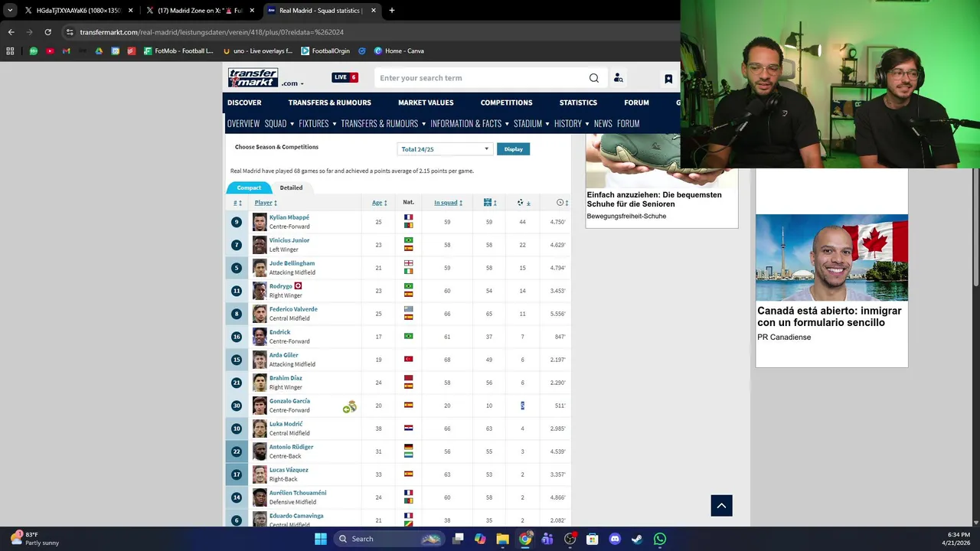Viewport: 980px width, 551px height.
Task: Reload the page in browser
Action: click(47, 32)
